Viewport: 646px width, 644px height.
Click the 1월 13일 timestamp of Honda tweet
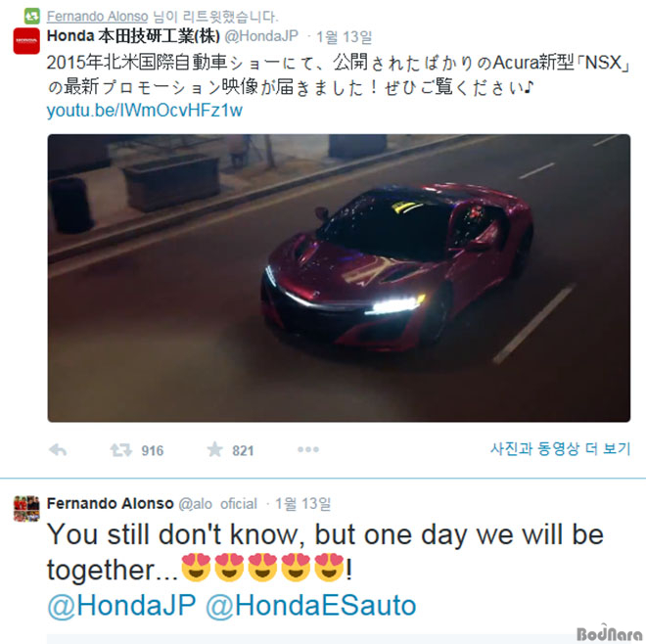[344, 37]
